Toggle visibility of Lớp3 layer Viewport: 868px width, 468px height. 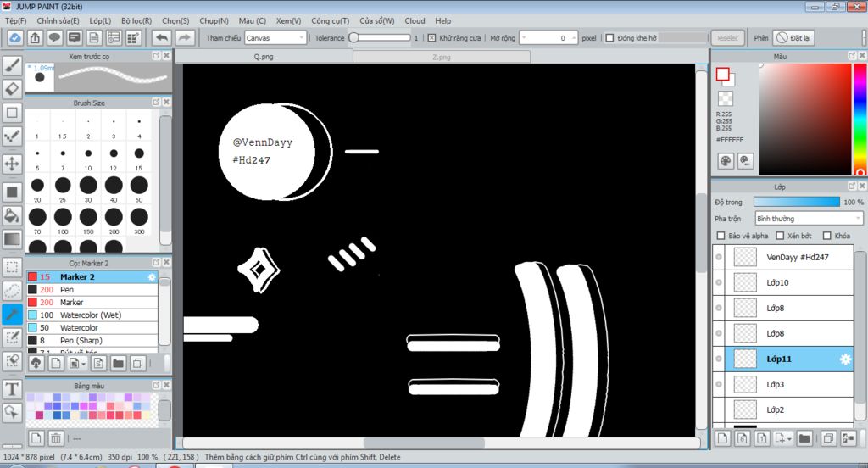719,384
